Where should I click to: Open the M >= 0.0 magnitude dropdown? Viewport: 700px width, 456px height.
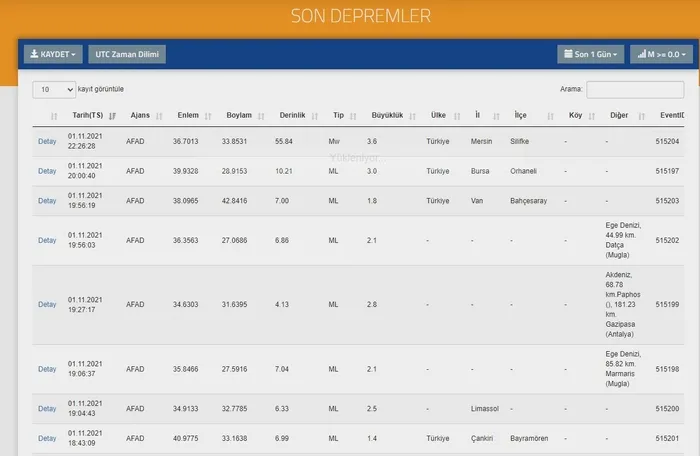658,54
